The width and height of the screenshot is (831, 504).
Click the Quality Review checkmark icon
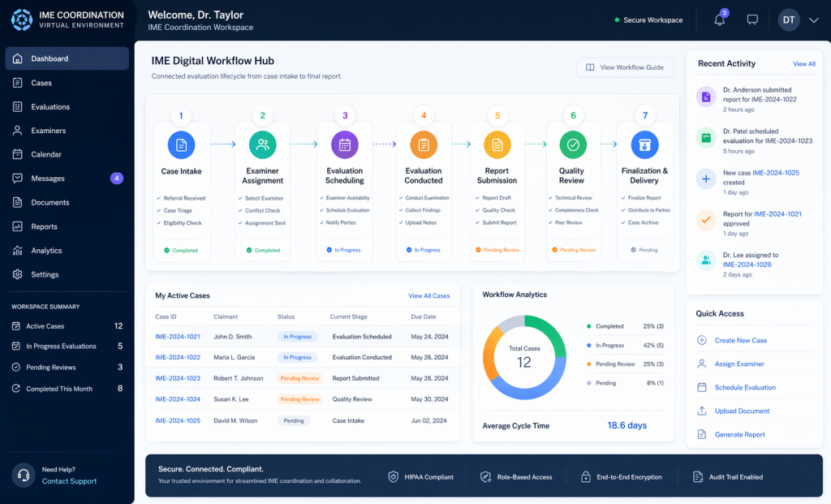coord(573,144)
